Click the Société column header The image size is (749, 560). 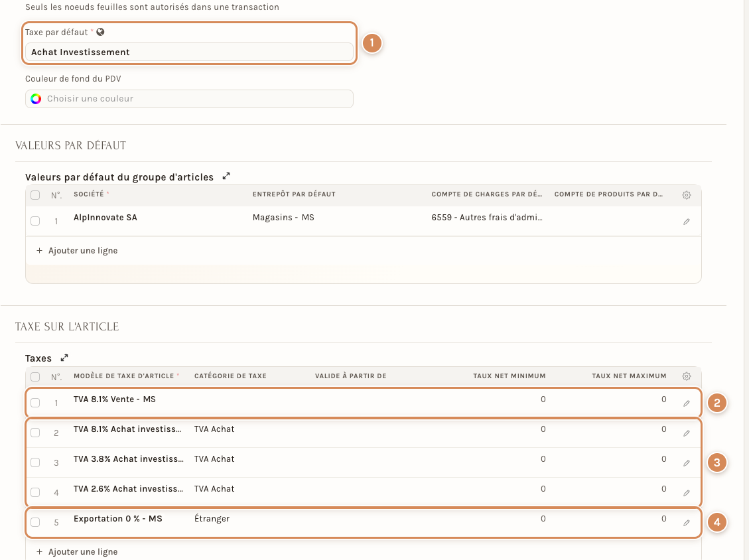point(92,194)
